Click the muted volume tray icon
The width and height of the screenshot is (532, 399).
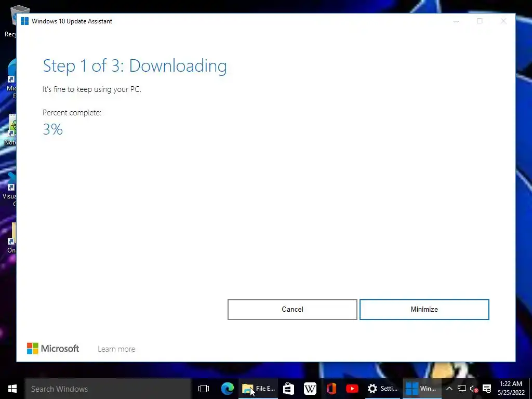[x=474, y=389]
